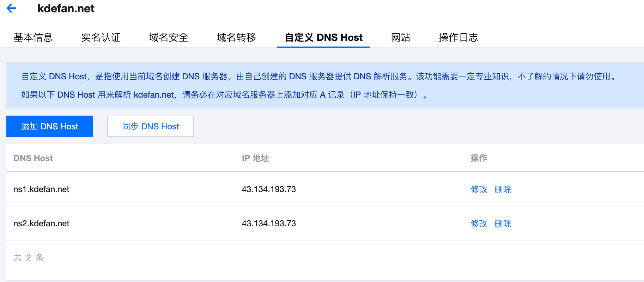
Task: Open the 操作日志 tab
Action: click(x=458, y=37)
